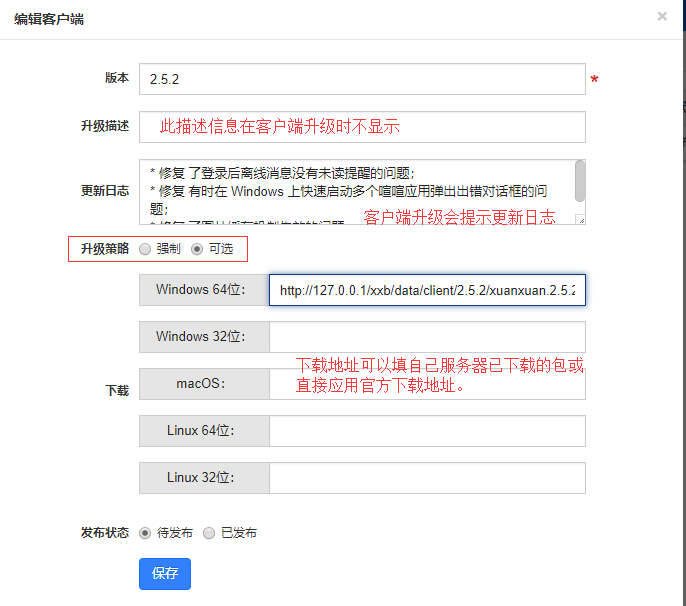Close the 编辑客户端 dialog
The image size is (686, 606).
pos(662,16)
